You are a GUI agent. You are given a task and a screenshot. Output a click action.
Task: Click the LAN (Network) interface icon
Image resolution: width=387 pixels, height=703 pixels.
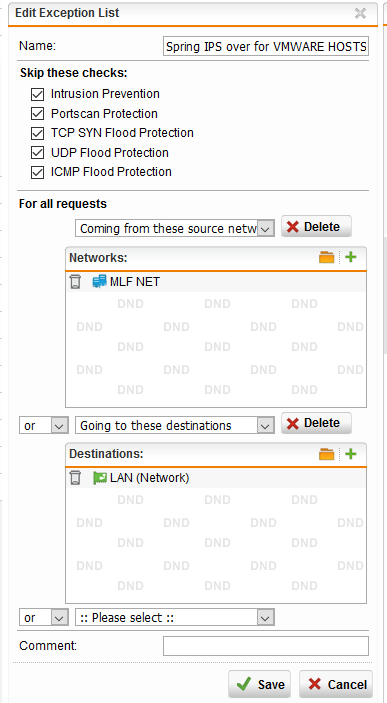(99, 478)
